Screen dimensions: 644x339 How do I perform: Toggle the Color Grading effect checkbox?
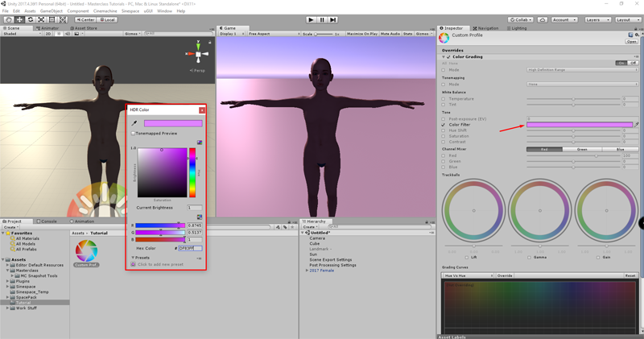click(448, 56)
